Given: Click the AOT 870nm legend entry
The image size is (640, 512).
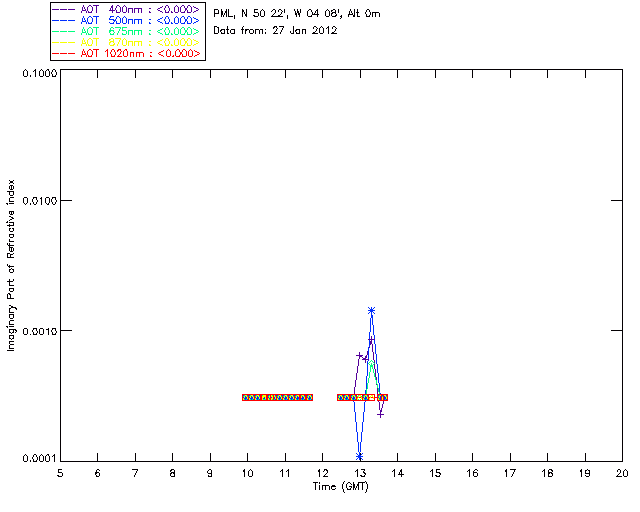Looking at the screenshot, I should coord(127,42).
